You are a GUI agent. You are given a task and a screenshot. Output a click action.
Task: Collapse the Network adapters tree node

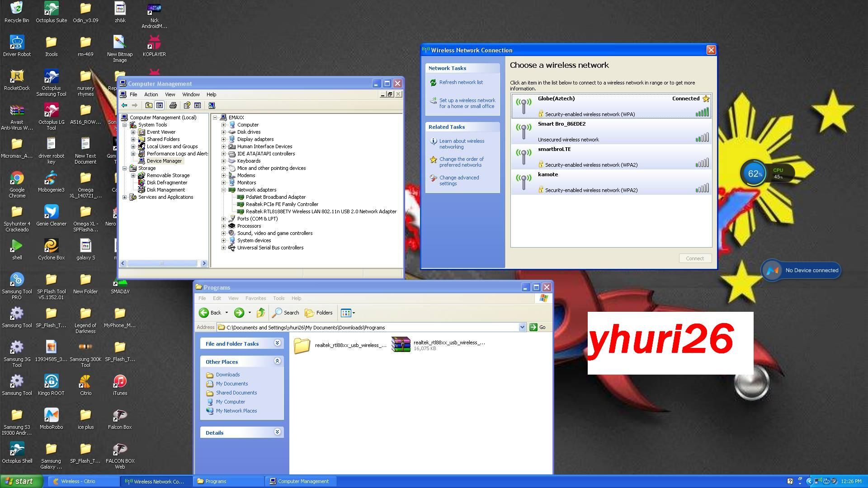tap(223, 190)
